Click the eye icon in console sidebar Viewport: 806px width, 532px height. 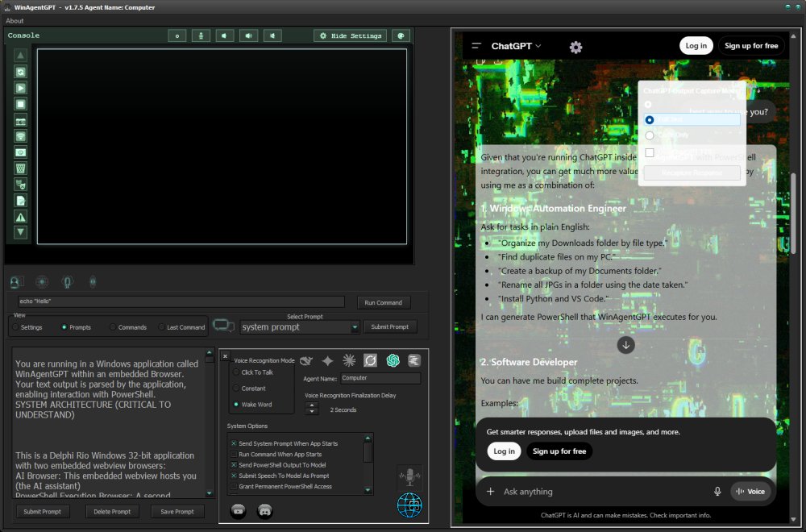coord(21,152)
